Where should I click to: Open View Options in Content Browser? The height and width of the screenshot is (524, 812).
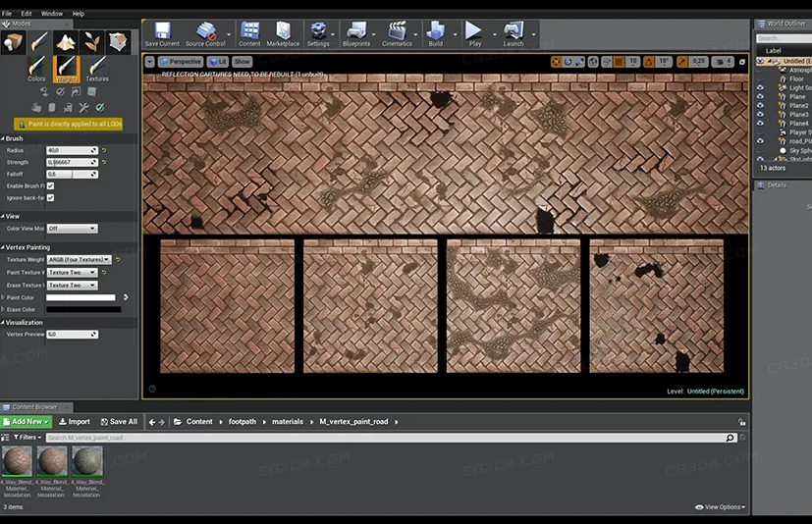[721, 507]
